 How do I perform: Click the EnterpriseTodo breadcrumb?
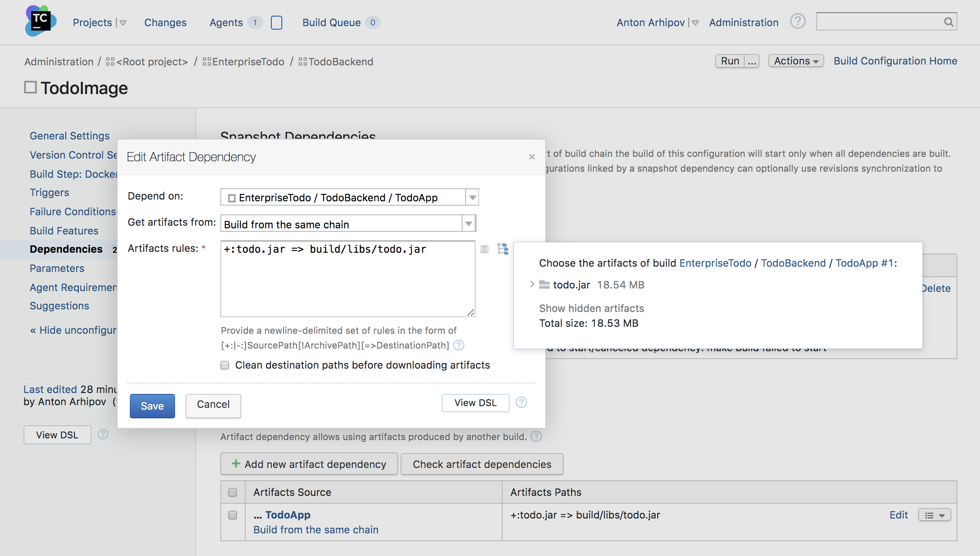point(248,62)
